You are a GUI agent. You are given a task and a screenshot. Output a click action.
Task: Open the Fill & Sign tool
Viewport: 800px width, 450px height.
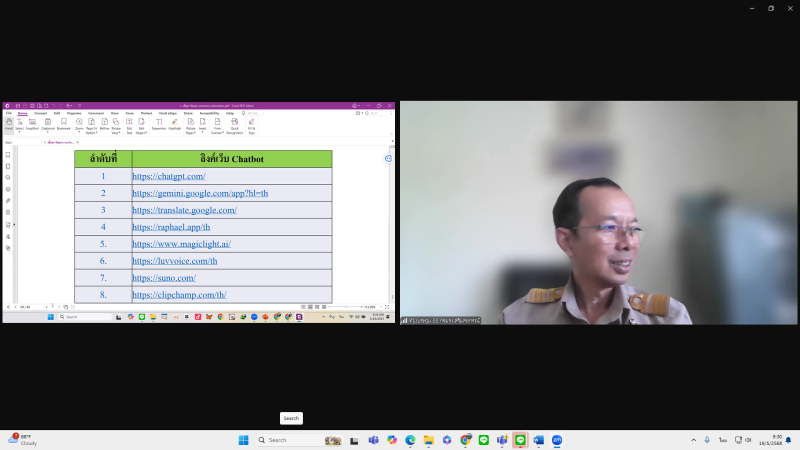coord(251,126)
